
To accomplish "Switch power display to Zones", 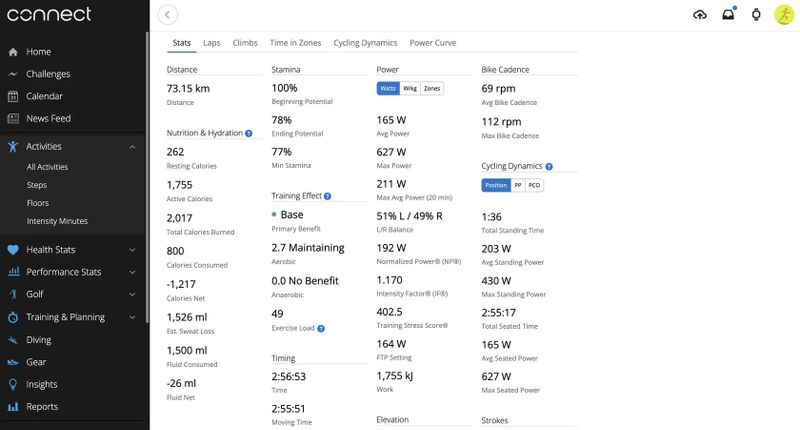I will pyautogui.click(x=432, y=88).
